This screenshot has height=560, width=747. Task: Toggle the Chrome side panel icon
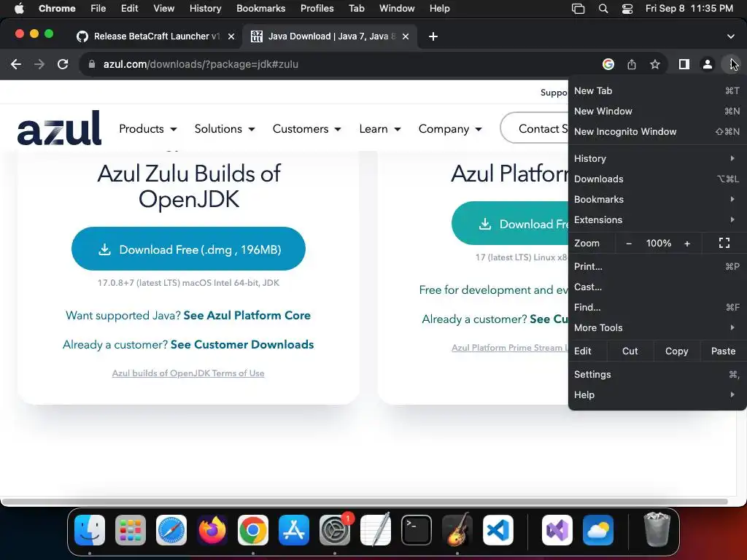(684, 64)
